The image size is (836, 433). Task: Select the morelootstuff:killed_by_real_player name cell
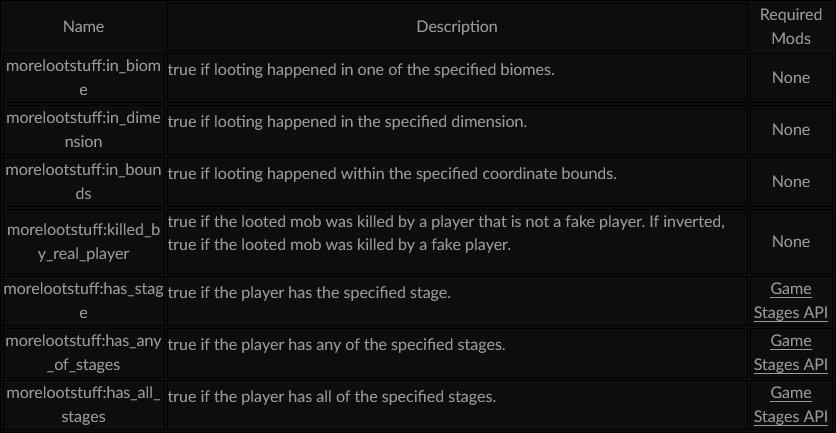point(84,242)
